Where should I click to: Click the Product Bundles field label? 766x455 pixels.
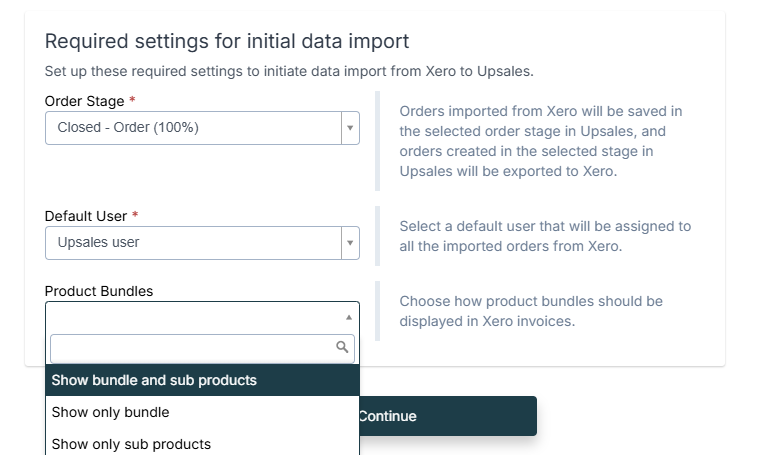pyautogui.click(x=99, y=291)
